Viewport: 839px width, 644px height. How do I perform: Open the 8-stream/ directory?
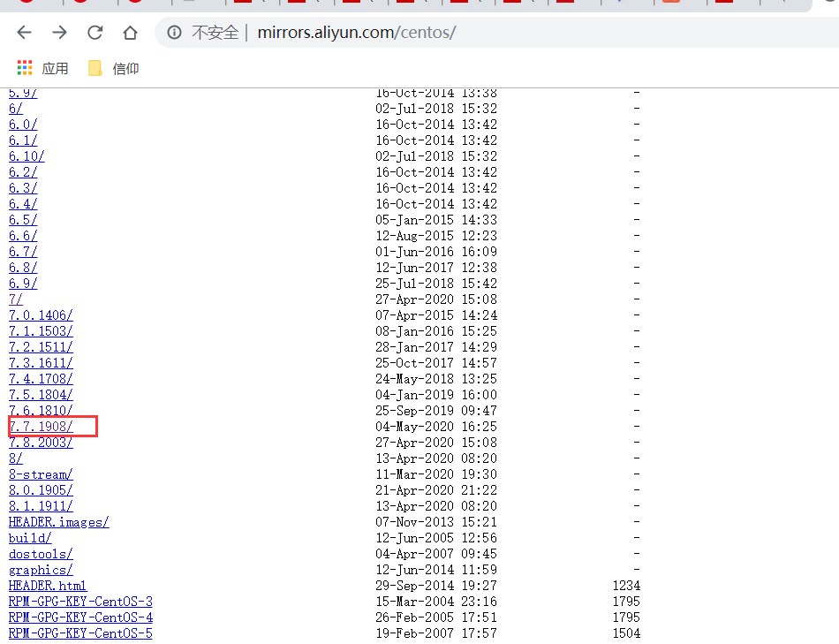pos(41,474)
